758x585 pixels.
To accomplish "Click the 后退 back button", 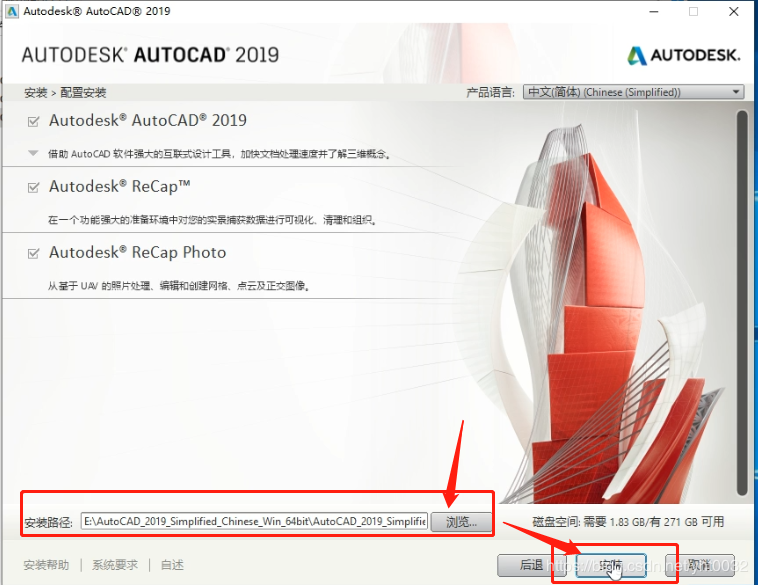I will (532, 565).
